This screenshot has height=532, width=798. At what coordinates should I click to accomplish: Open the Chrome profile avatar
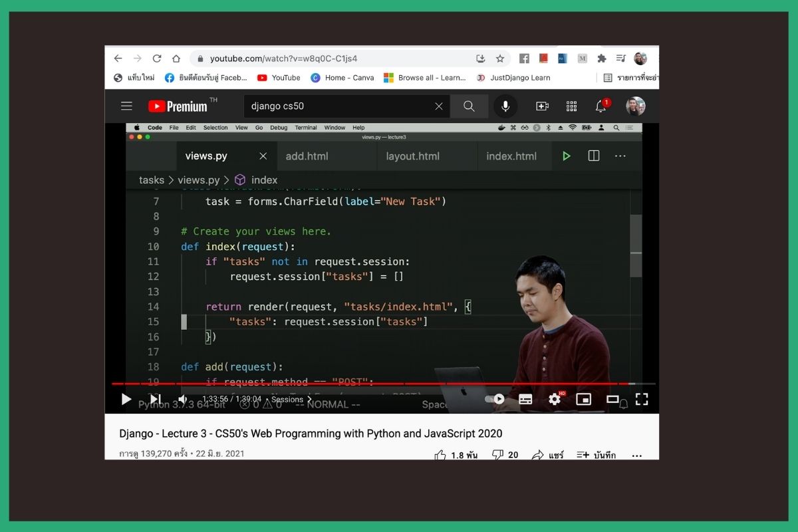(x=640, y=59)
